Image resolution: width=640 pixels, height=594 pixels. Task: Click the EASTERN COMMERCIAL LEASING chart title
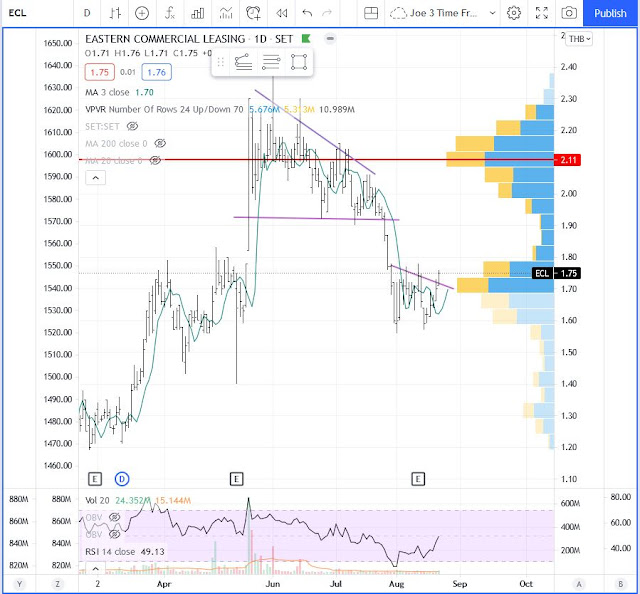click(165, 39)
